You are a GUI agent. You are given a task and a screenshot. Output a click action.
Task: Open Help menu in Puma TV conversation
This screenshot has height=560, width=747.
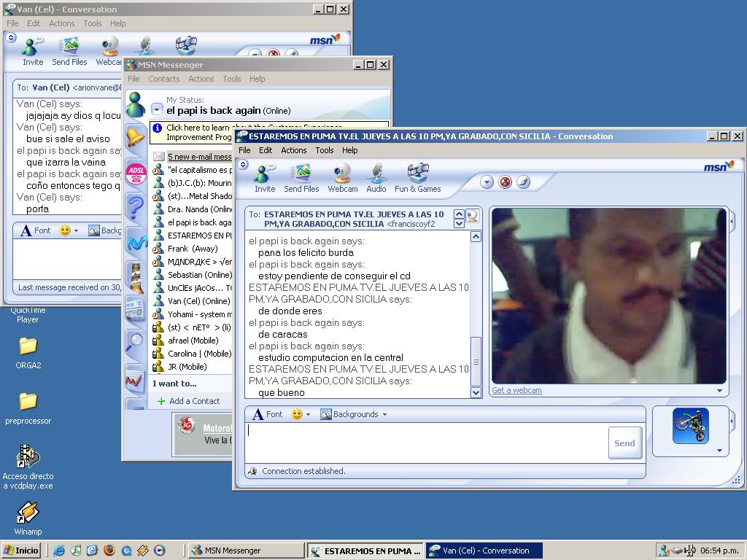coord(349,150)
